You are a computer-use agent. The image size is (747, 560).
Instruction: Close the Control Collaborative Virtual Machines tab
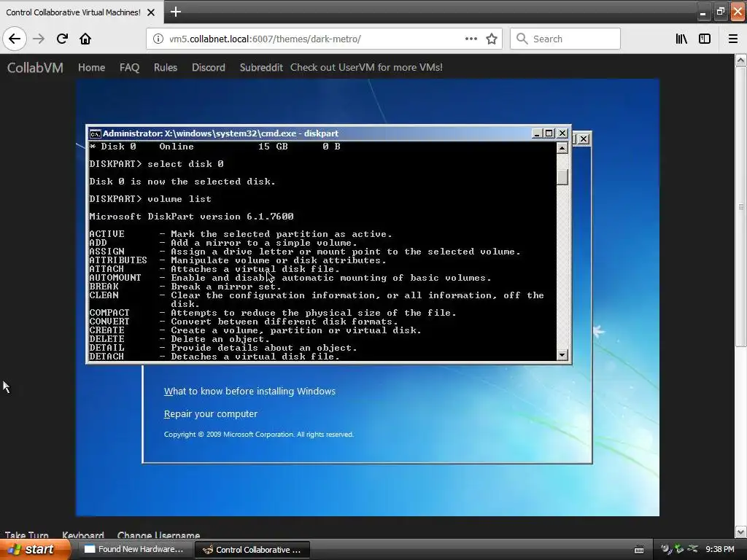(151, 12)
